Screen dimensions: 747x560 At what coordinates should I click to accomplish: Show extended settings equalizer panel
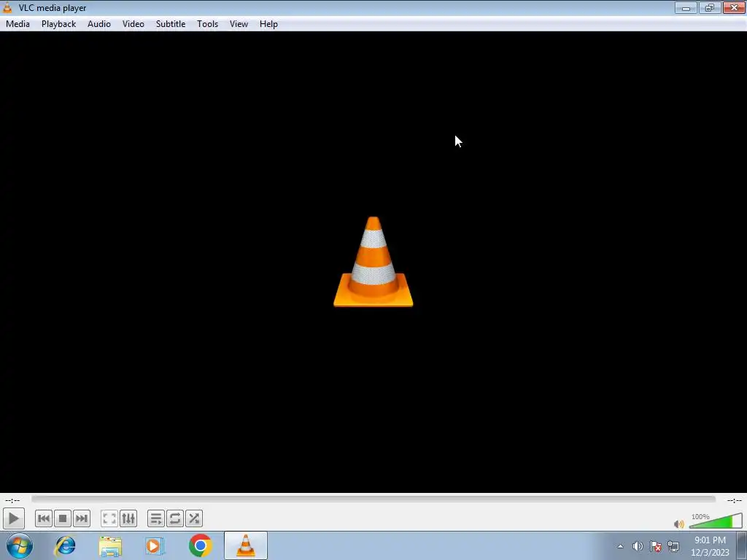coord(128,518)
